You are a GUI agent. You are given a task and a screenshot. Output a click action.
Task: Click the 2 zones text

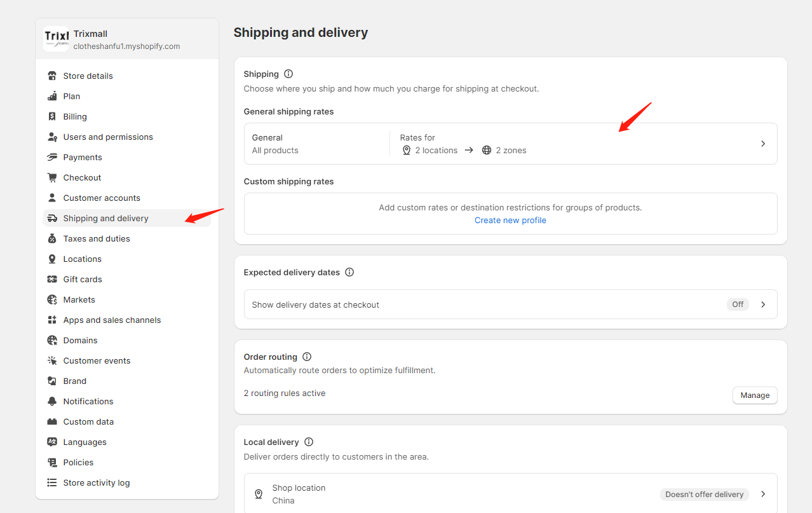tap(511, 151)
